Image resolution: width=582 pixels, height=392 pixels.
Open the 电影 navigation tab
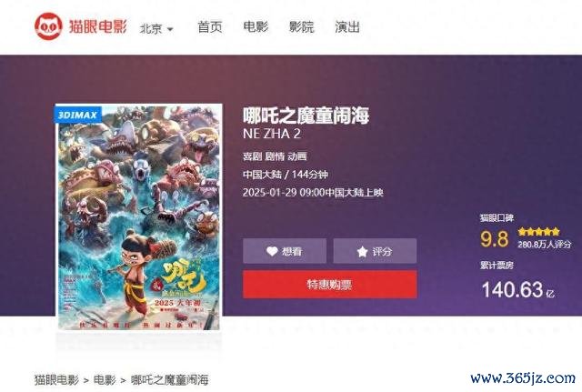[256, 27]
